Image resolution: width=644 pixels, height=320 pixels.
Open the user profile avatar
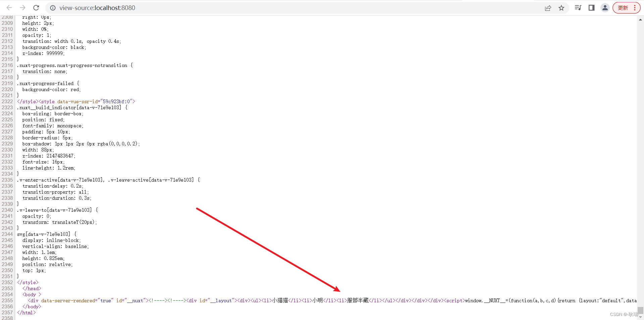(x=605, y=8)
